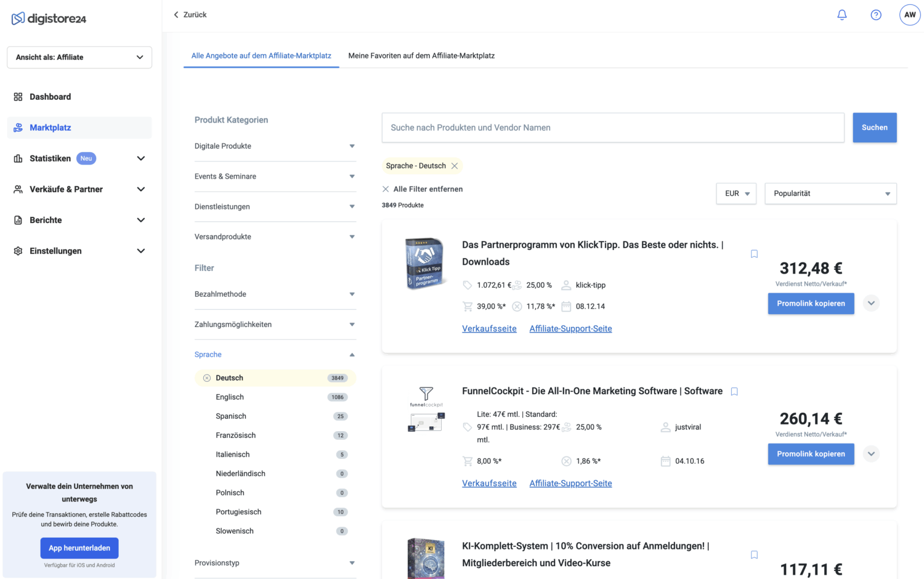Collapse the Sprache filter section
Image resolution: width=924 pixels, height=579 pixels.
tap(275, 354)
